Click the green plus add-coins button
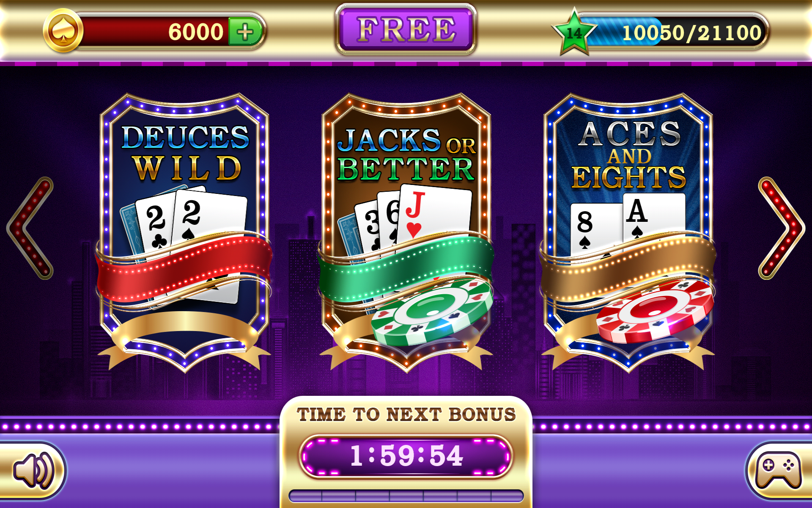812x508 pixels. [x=245, y=31]
